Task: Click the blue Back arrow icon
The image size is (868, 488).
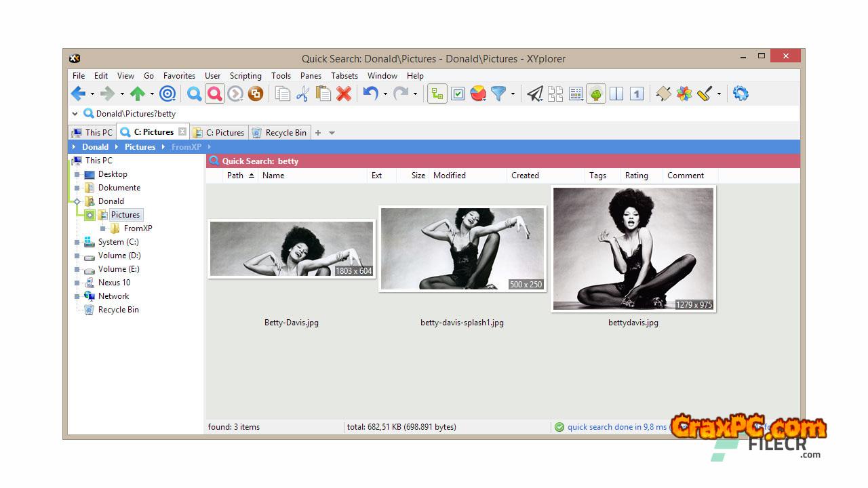Action: [78, 94]
